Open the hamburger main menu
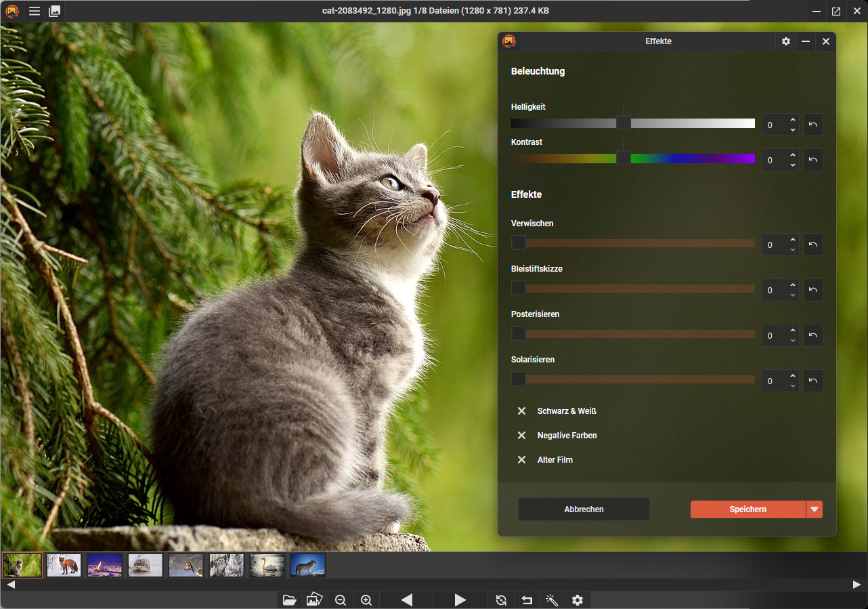 click(x=35, y=12)
